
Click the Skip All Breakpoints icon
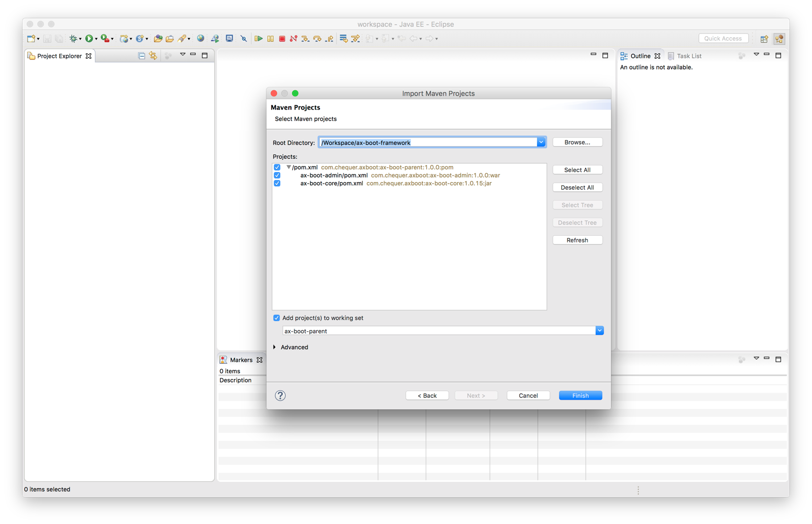point(244,39)
